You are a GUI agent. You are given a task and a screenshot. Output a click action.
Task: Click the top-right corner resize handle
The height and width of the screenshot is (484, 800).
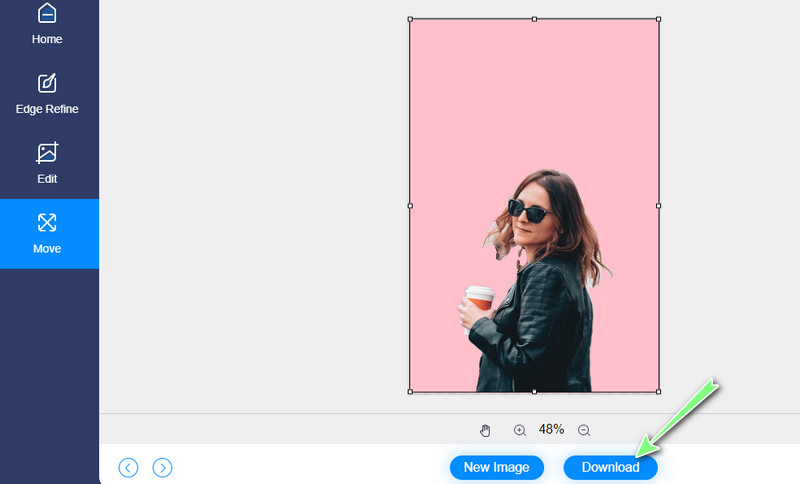[x=658, y=19]
